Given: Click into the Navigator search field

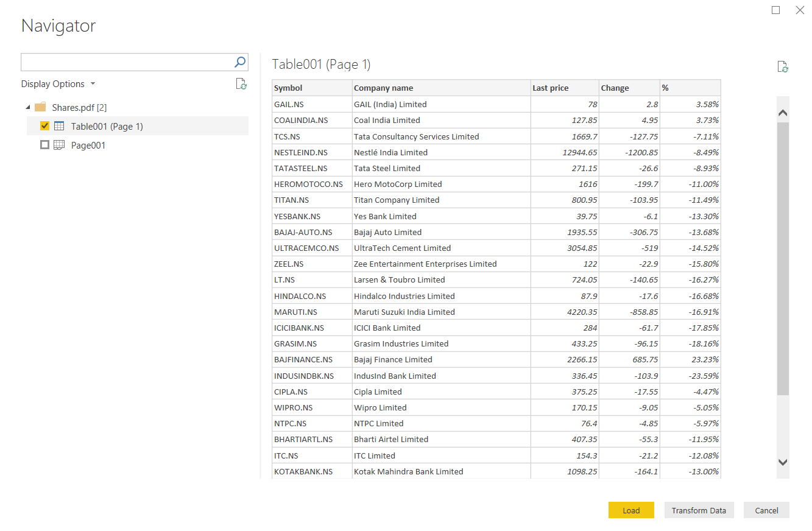Looking at the screenshot, I should coord(127,62).
